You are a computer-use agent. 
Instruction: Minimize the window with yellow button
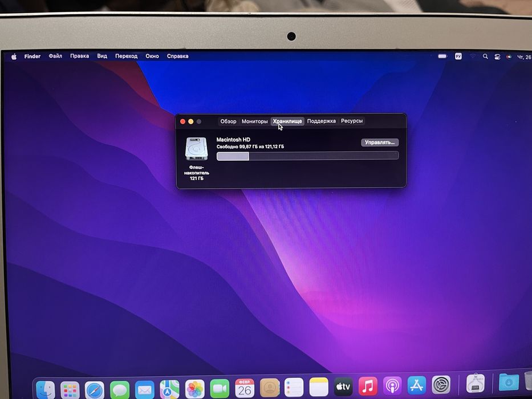point(190,121)
